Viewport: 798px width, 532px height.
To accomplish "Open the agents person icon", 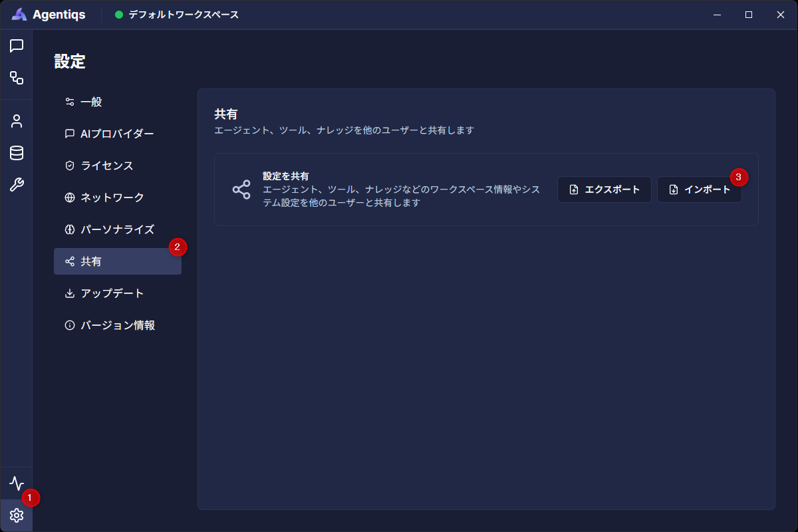I will pos(17,121).
